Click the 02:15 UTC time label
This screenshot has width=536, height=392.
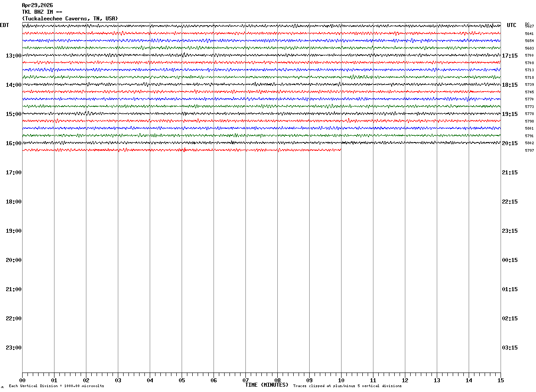(x=510, y=319)
